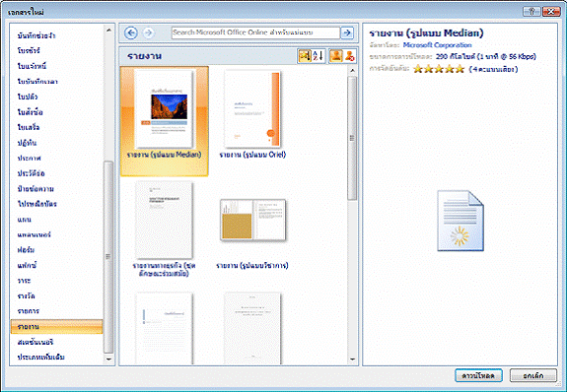
Task: Sort templates by customer rating icon
Action: pyautogui.click(x=305, y=56)
